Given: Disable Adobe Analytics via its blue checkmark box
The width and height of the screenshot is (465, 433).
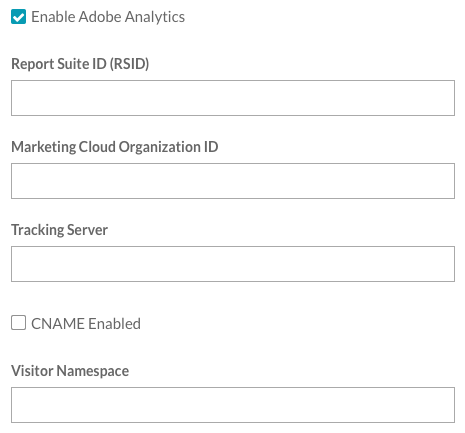Looking at the screenshot, I should click(x=18, y=17).
